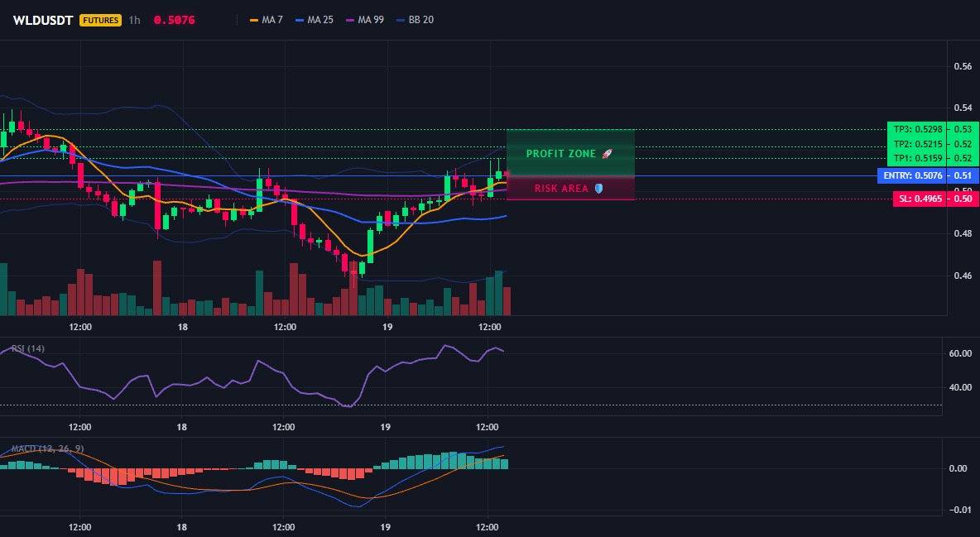Click date 19 on the MACD time axis
This screenshot has width=980, height=537.
pos(385,528)
